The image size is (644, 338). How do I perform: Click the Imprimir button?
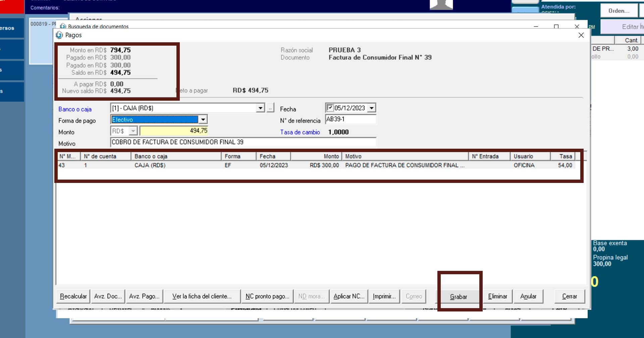coord(384,296)
